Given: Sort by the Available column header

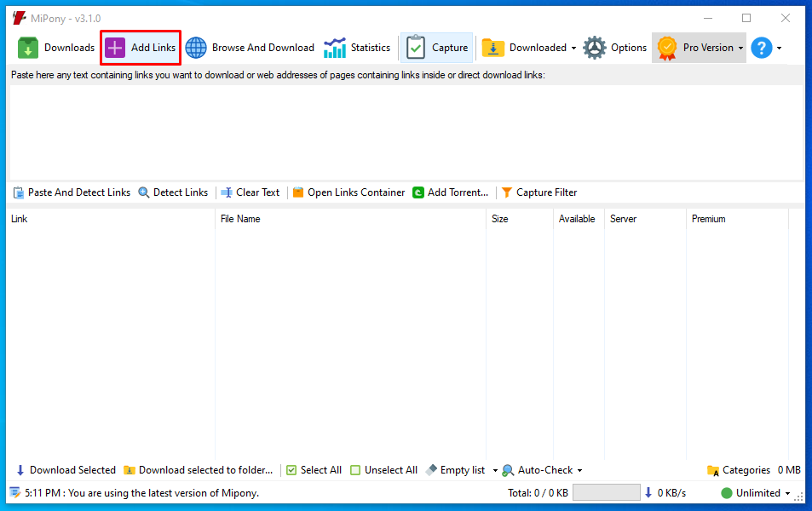Looking at the screenshot, I should click(579, 219).
